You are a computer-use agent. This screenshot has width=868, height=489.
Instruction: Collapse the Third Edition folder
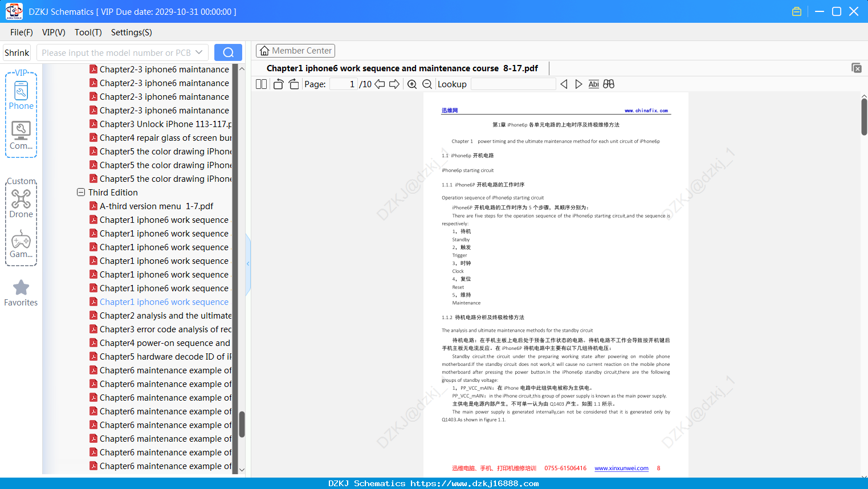pos(81,193)
